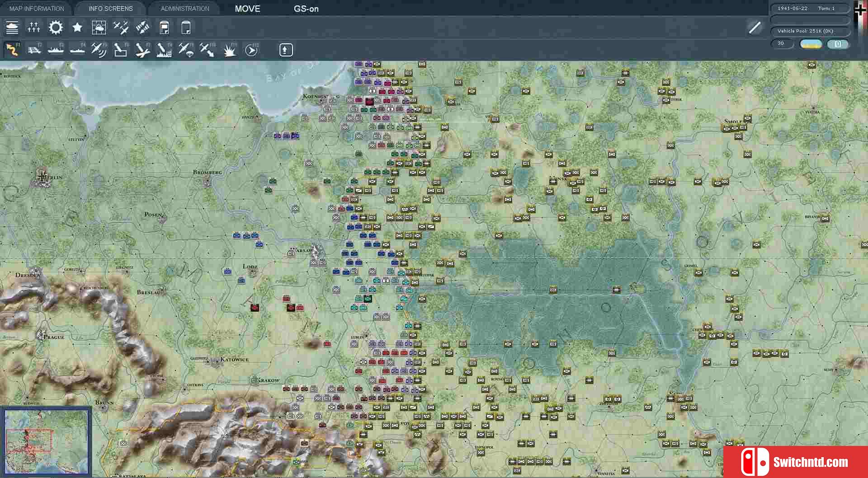
Task: Click the minimap overview
Action: tap(46, 442)
